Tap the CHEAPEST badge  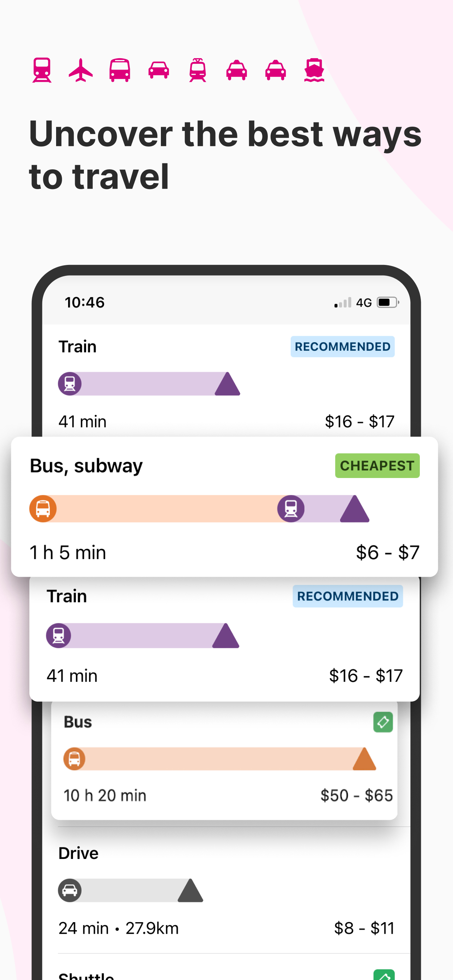point(377,466)
